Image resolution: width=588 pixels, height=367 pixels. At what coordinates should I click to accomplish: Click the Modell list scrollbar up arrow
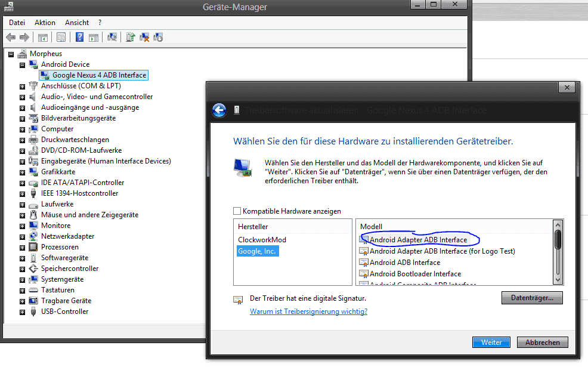(x=558, y=225)
